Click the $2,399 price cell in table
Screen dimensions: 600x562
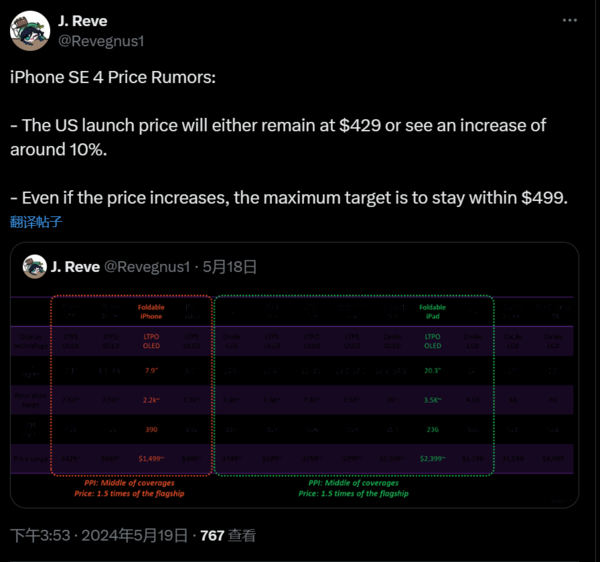[x=432, y=461]
